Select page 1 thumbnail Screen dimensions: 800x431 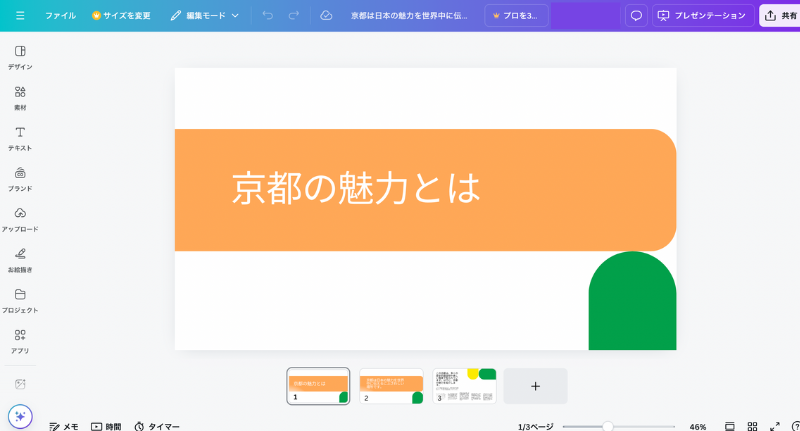click(x=318, y=386)
